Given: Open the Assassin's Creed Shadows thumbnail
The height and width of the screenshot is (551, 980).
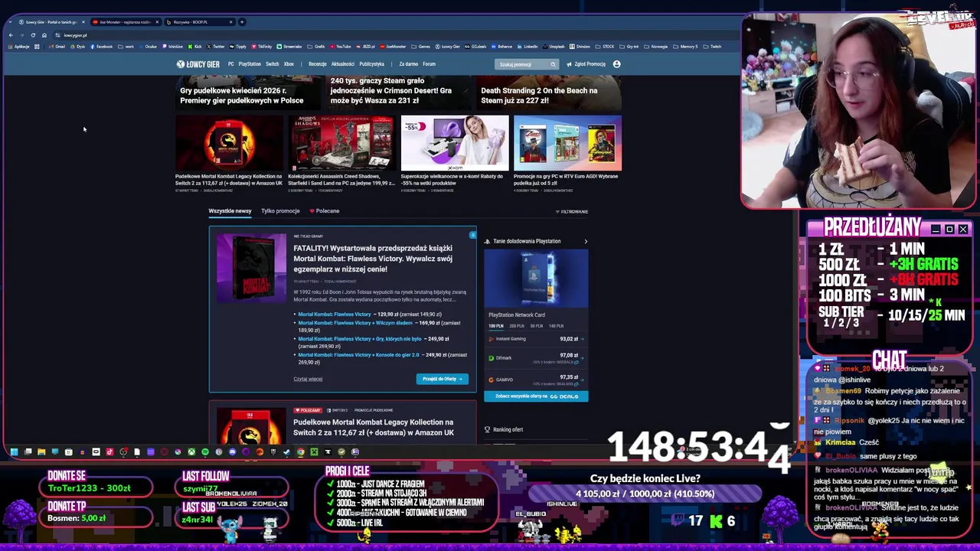Looking at the screenshot, I should [341, 142].
